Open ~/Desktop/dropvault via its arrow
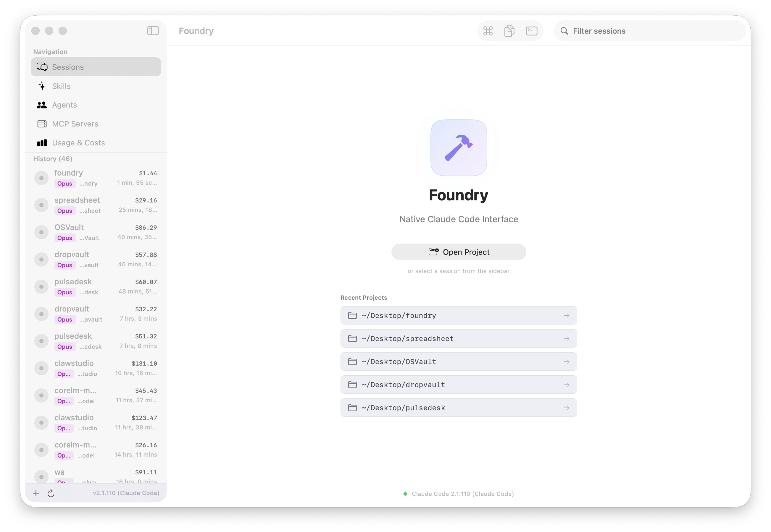 click(x=567, y=384)
